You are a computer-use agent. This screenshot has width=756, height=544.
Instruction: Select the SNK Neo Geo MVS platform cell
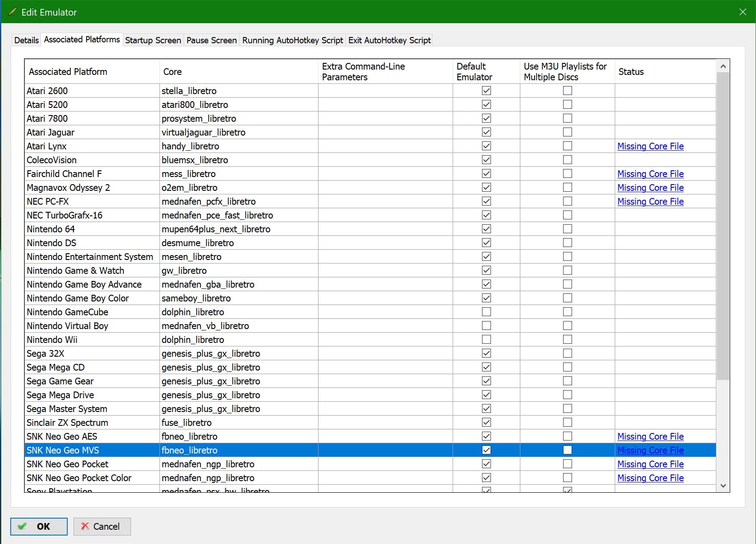tap(92, 450)
